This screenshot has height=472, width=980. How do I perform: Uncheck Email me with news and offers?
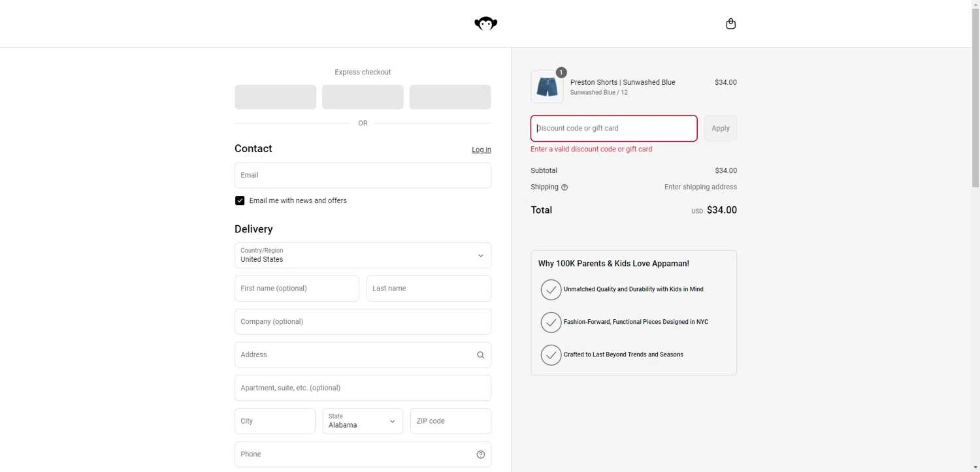240,200
